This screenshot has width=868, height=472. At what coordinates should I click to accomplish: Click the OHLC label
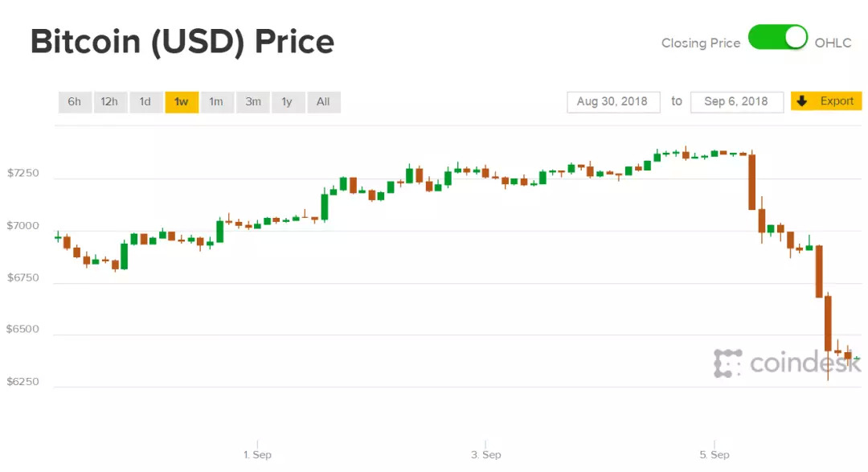833,43
